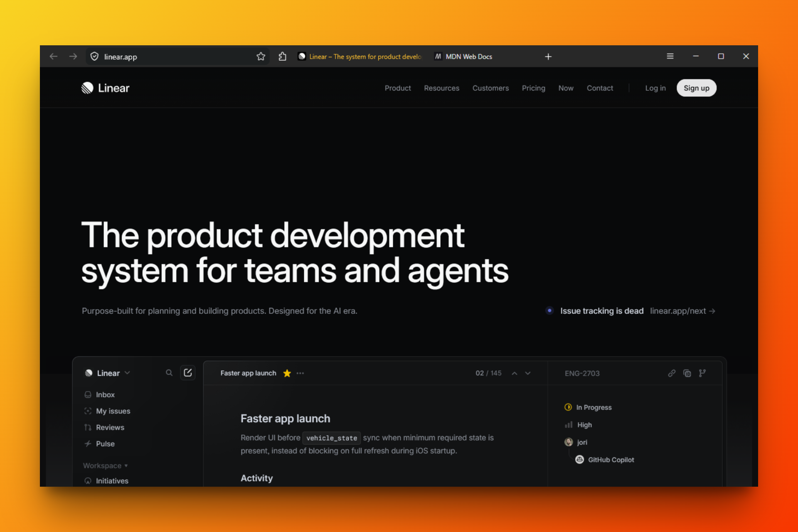Copy issue link with the link icon
This screenshot has height=532, width=798.
click(x=672, y=373)
